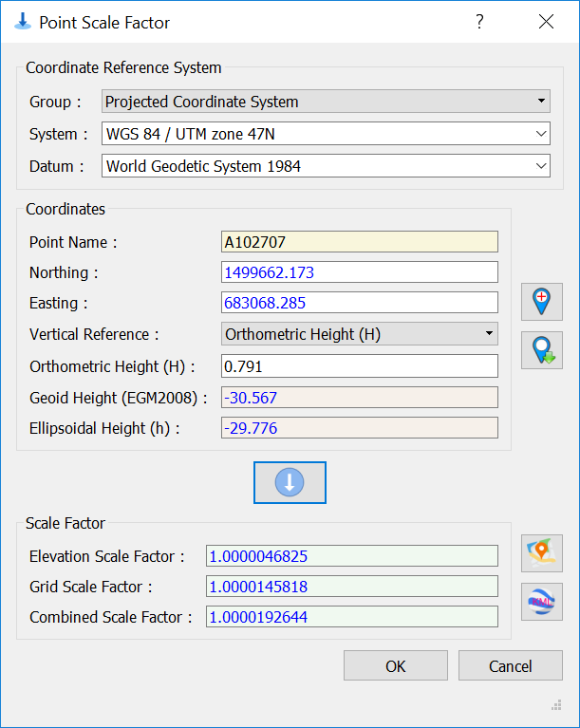Click the 'Northing :' label
The width and height of the screenshot is (580, 728).
click(64, 272)
